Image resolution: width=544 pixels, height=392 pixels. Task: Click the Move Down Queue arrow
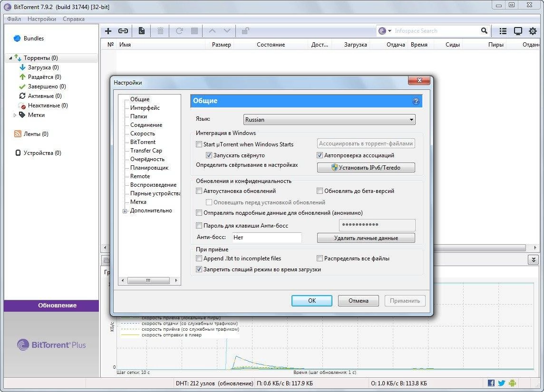point(227,31)
